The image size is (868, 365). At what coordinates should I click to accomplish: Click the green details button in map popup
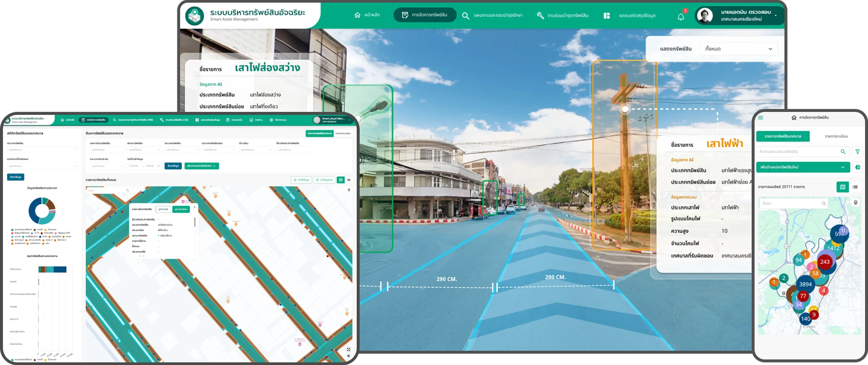[181, 209]
